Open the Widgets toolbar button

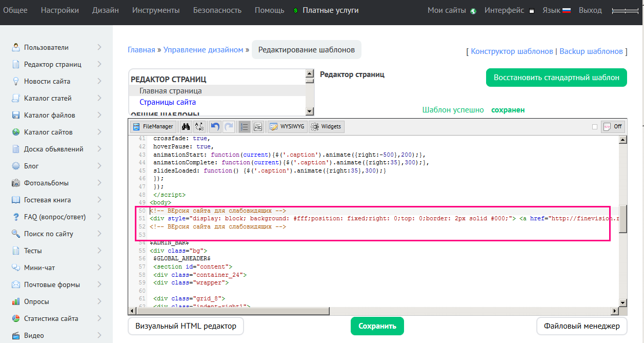pyautogui.click(x=326, y=126)
